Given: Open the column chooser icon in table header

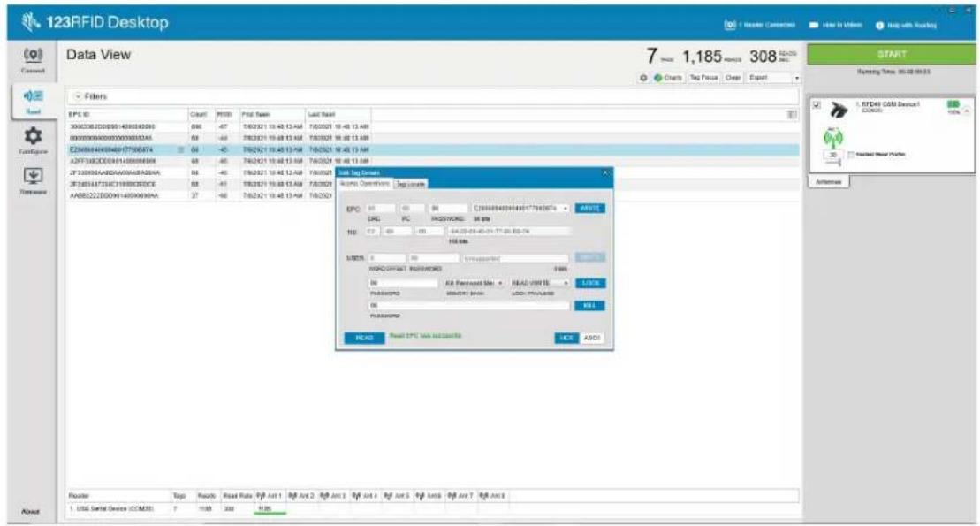Looking at the screenshot, I should coord(791,114).
